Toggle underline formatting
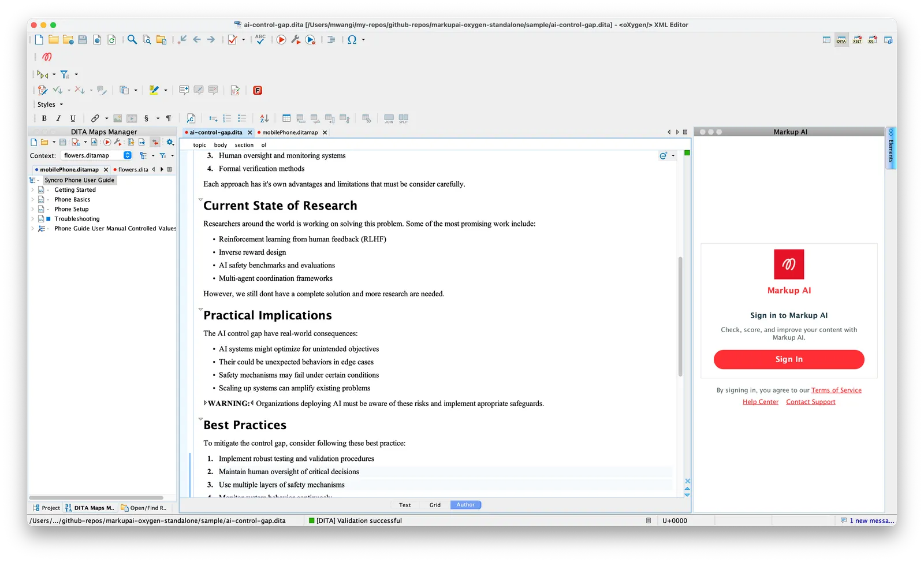Viewport: 924px width, 562px height. (73, 118)
